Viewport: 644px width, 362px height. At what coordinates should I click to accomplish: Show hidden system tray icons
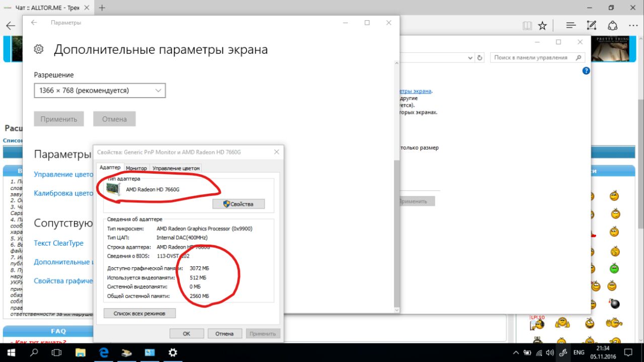(x=516, y=353)
